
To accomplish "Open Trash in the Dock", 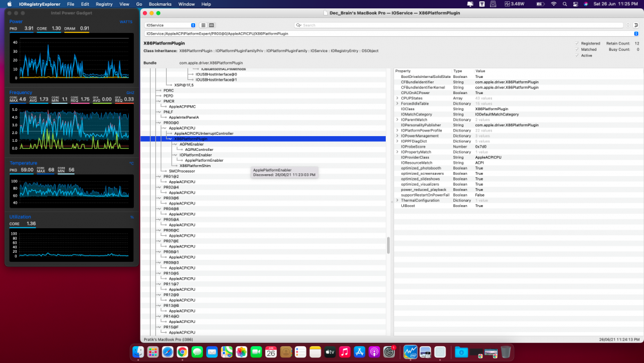I will click(506, 352).
